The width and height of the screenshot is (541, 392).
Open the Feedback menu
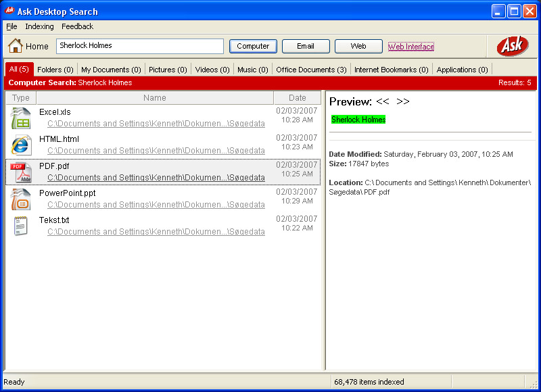click(77, 26)
